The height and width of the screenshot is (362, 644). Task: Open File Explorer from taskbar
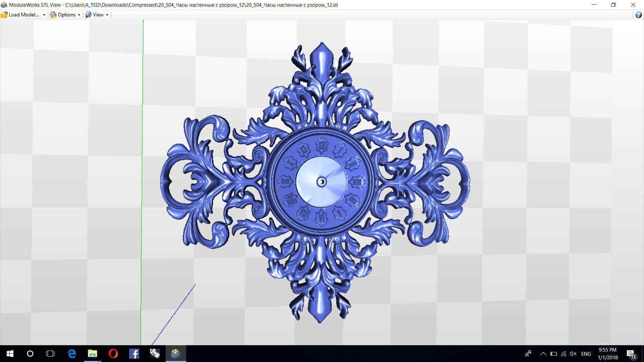(93, 354)
